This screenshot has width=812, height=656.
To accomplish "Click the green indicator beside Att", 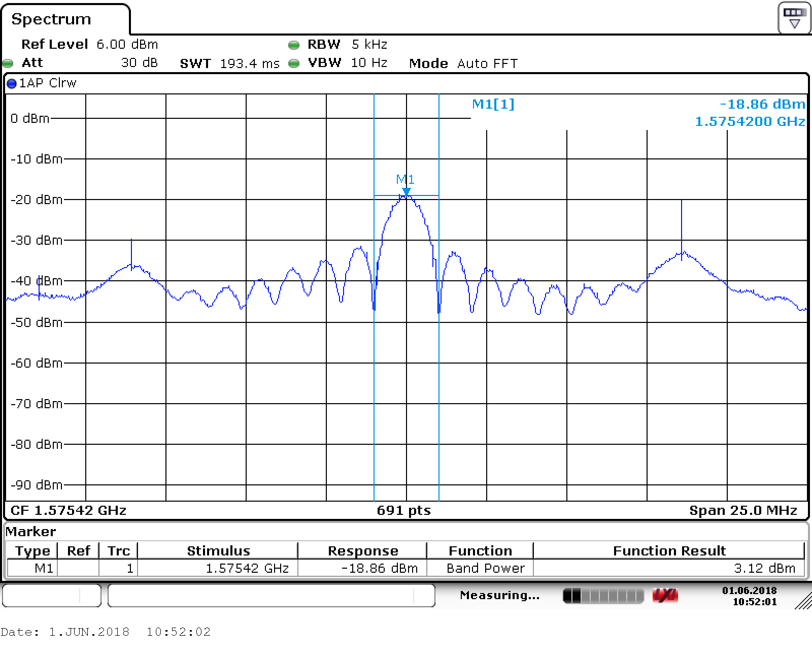I will click(x=8, y=63).
